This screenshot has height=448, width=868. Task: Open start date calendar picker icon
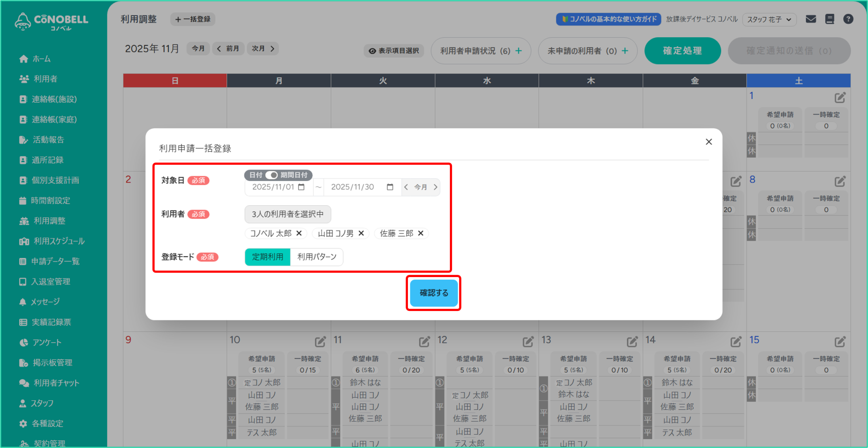coord(301,187)
